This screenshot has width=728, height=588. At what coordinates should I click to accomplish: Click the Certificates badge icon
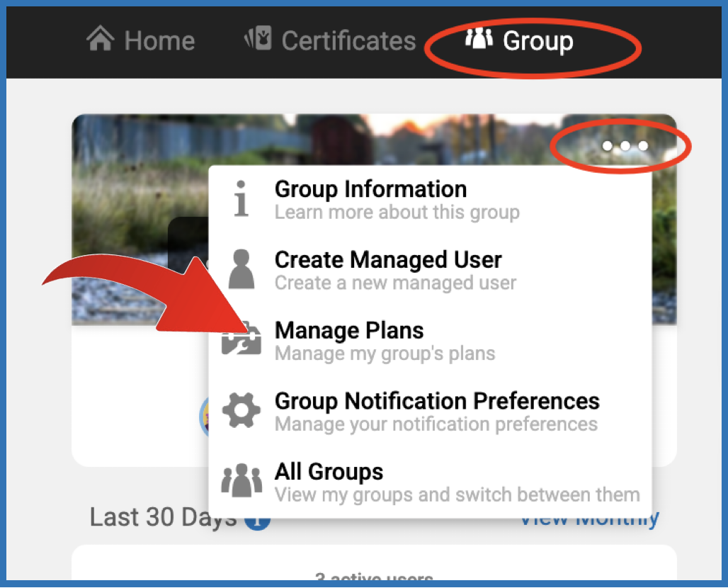click(258, 40)
